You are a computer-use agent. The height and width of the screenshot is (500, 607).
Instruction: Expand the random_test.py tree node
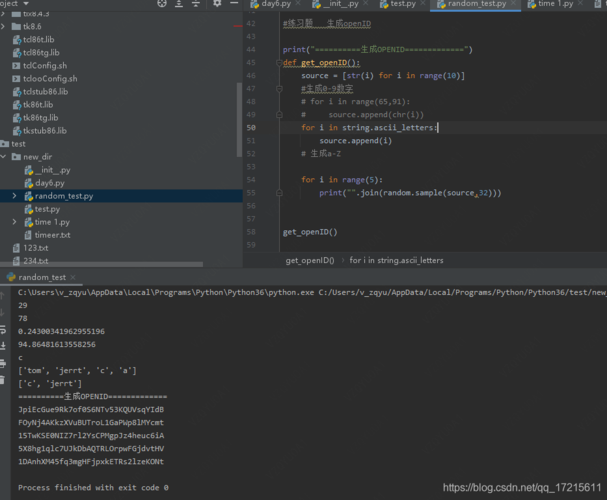(x=15, y=196)
